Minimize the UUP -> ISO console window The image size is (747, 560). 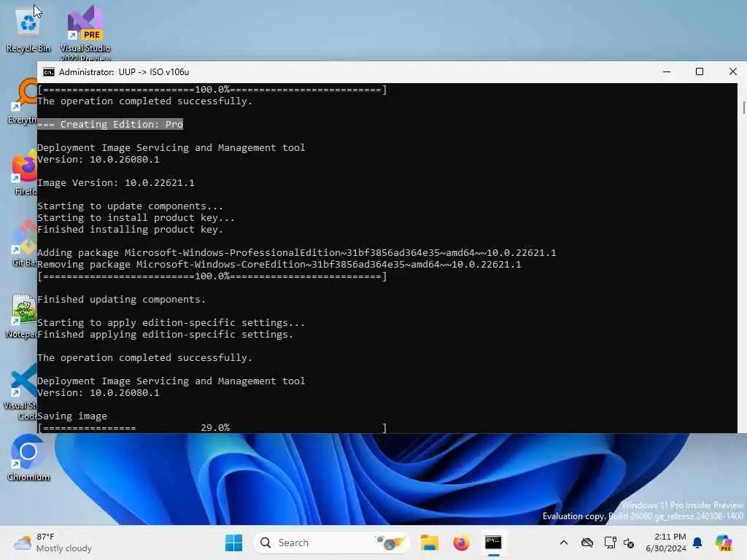[667, 72]
